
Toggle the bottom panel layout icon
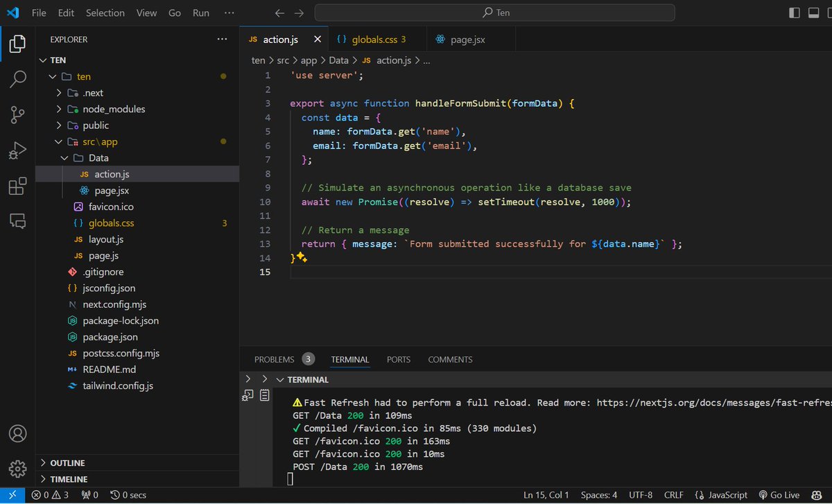[813, 12]
